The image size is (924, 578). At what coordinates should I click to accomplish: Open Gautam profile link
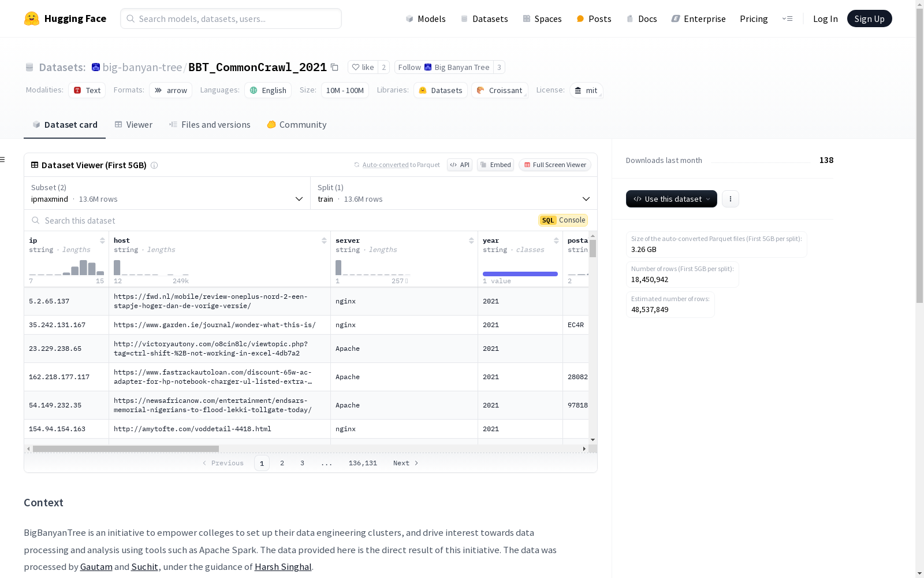coord(96,566)
